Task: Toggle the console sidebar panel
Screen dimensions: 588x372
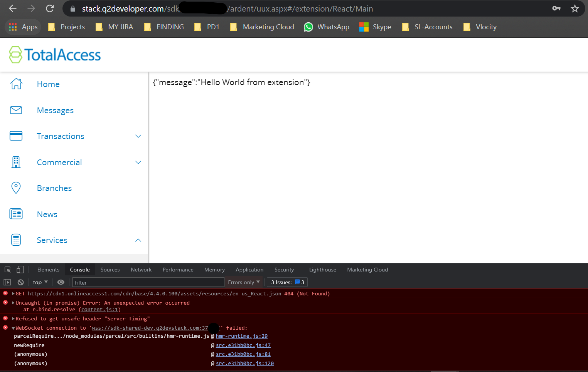Action: [x=7, y=282]
